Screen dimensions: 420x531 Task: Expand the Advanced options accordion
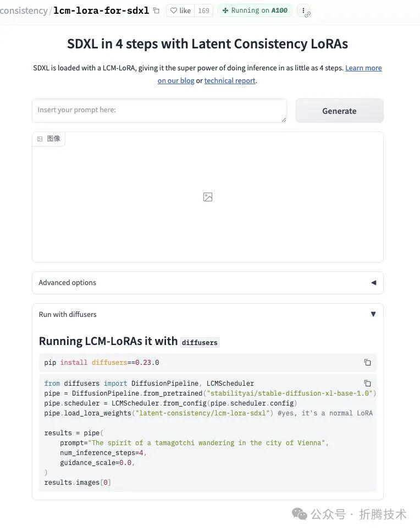pyautogui.click(x=207, y=282)
